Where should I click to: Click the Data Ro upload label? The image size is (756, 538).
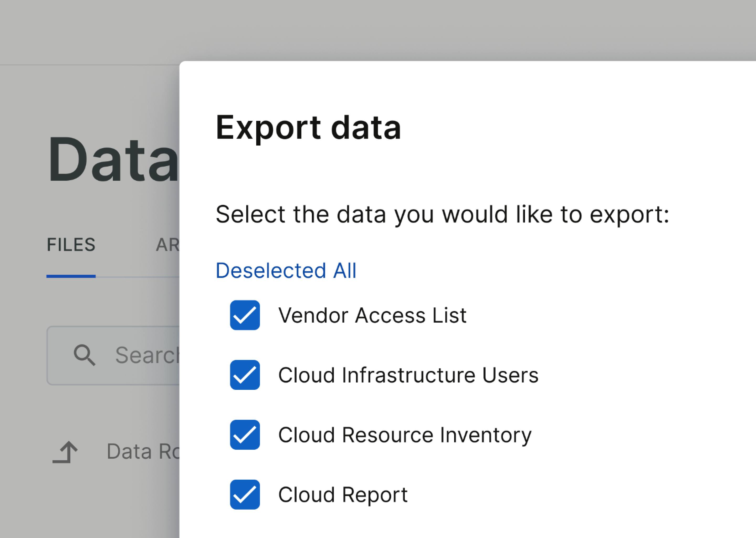pyautogui.click(x=143, y=452)
